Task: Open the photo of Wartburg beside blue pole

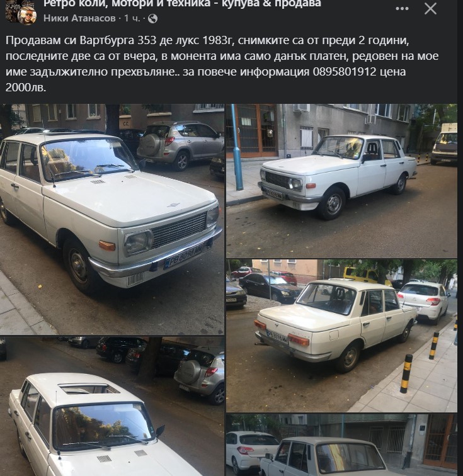Action: pos(341,181)
